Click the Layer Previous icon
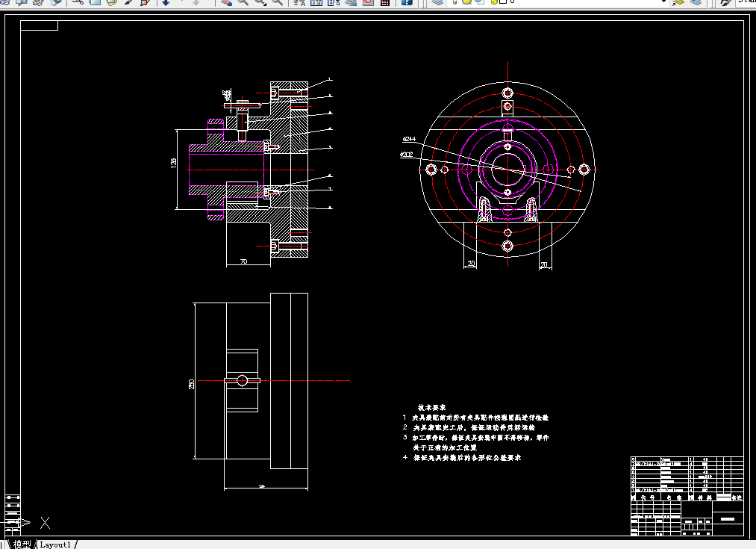The height and width of the screenshot is (549, 756). point(696,2)
